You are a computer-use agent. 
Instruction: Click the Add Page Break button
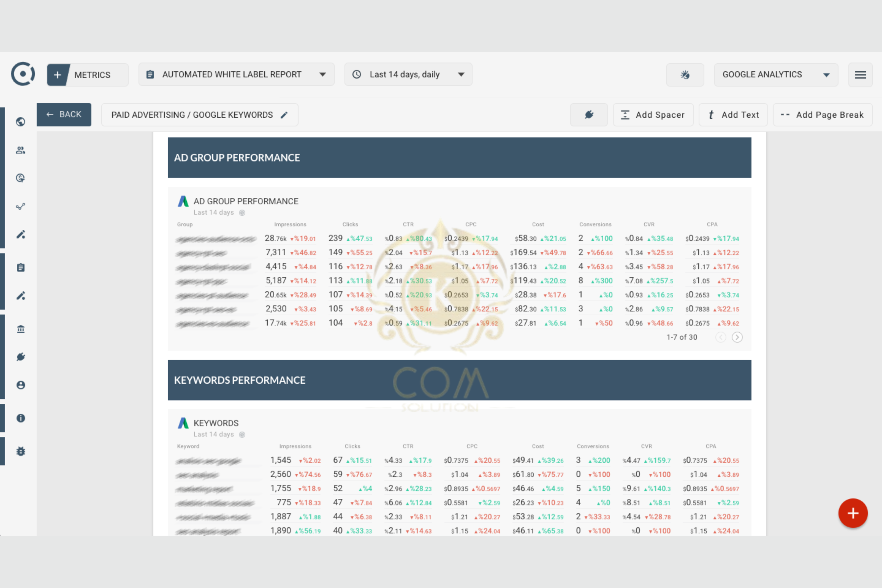pyautogui.click(x=822, y=115)
